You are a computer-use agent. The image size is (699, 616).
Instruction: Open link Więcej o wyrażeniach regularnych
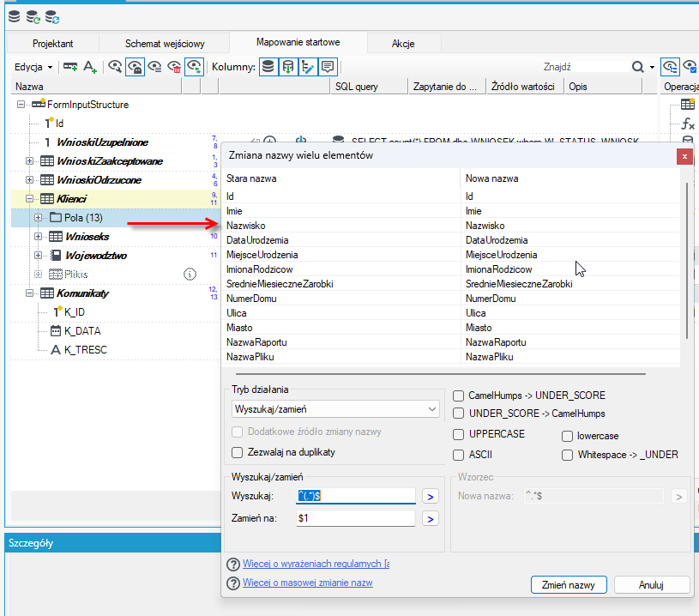coord(316,564)
